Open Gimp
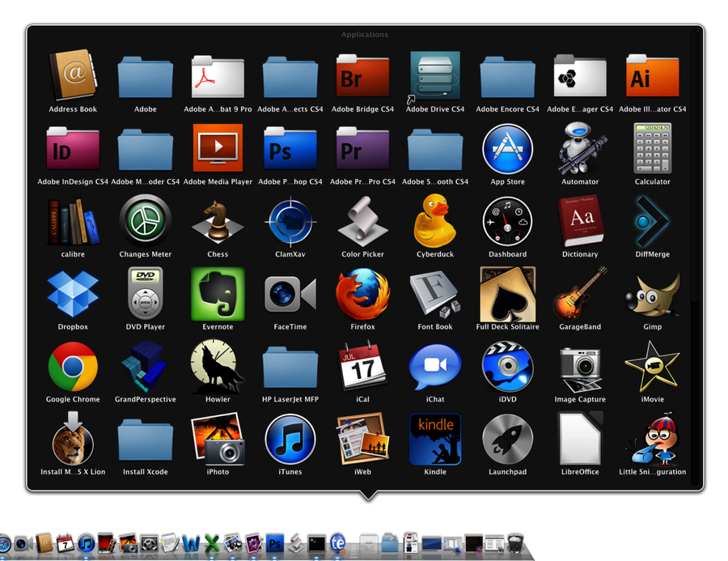The image size is (728, 561). (x=652, y=294)
